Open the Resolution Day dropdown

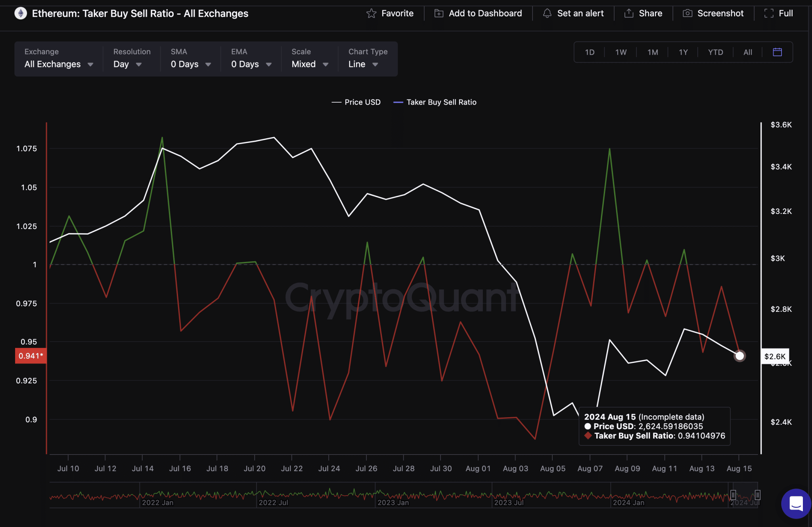127,64
